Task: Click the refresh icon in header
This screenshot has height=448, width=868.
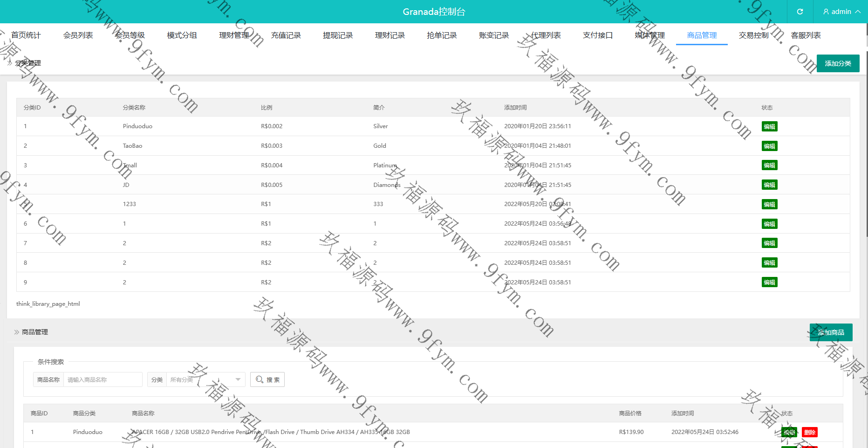Action: [800, 12]
